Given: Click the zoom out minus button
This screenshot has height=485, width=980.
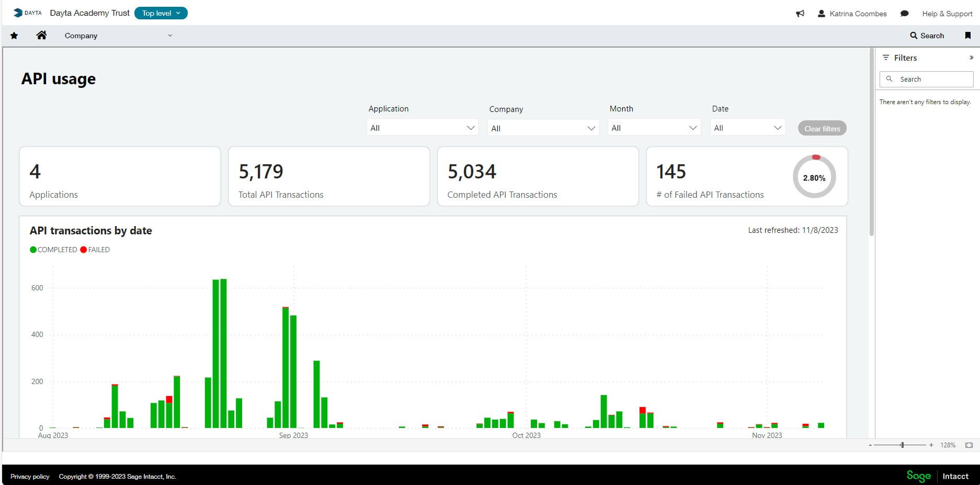Looking at the screenshot, I should (x=870, y=445).
